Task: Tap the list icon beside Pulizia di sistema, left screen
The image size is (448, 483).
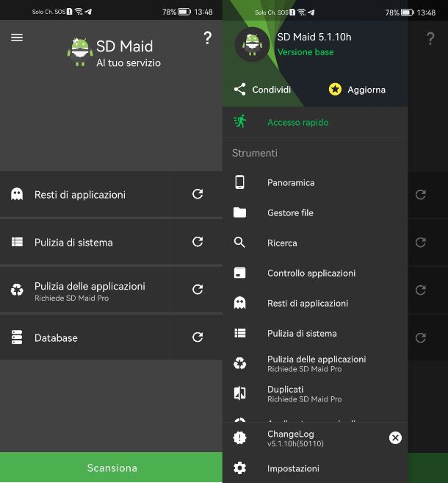Action: pos(17,242)
